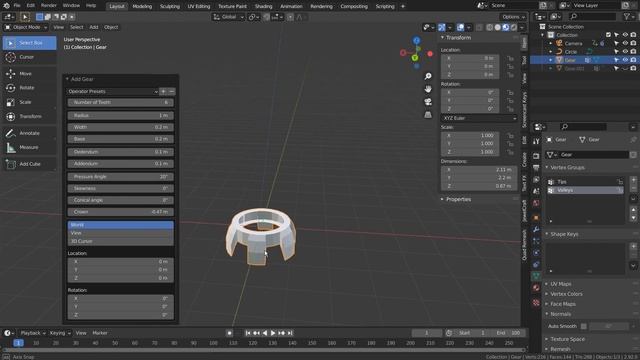The width and height of the screenshot is (640, 360).
Task: Open the Operator Presets dropdown
Action: coord(113,91)
